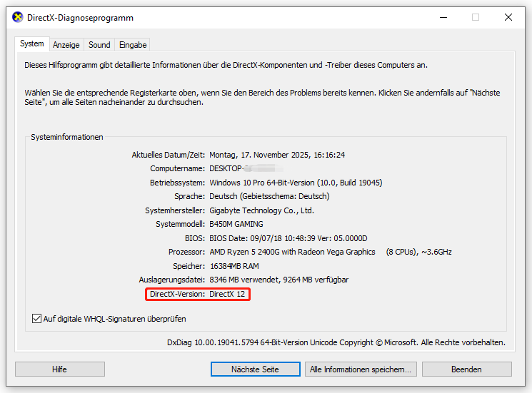Screen dimensions: 532x393
Task: Click the Systeminformationen group label
Action: [x=67, y=137]
